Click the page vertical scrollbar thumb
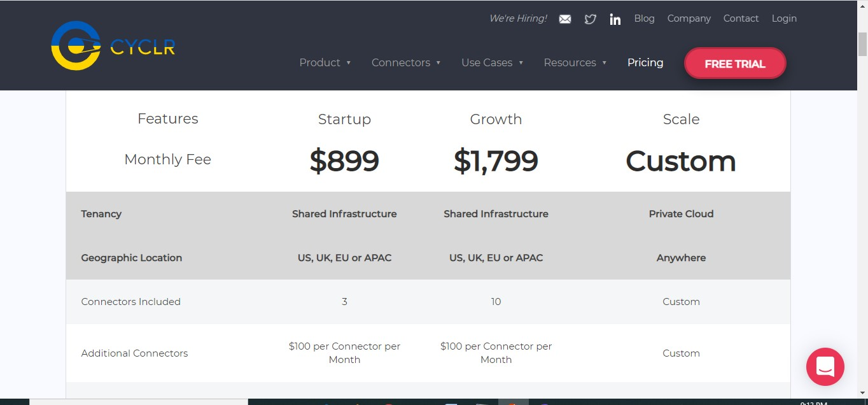Viewport: 868px width, 405px height. coord(862,45)
